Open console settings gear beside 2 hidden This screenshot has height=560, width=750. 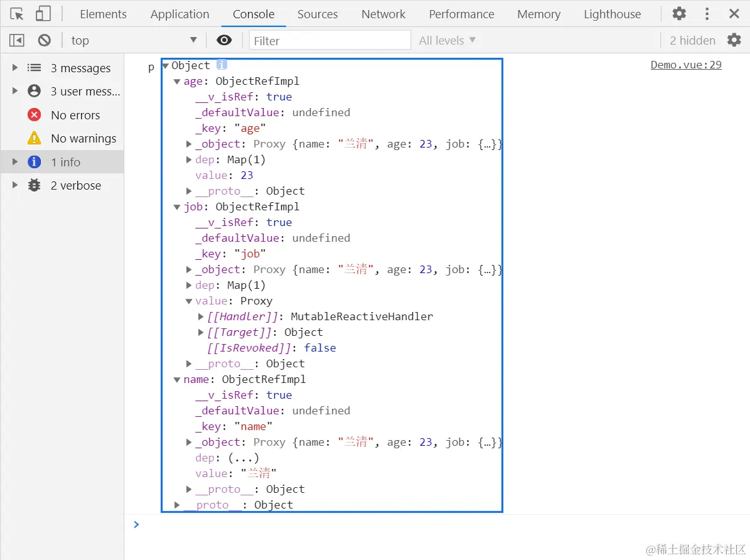coord(734,40)
